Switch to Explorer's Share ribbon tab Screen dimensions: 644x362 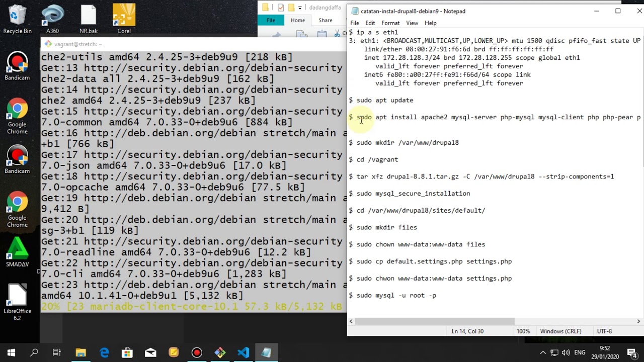[326, 20]
